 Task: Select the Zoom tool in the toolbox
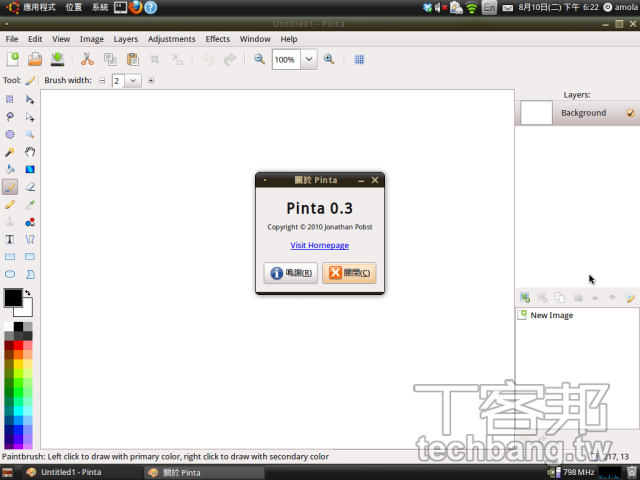(30, 134)
